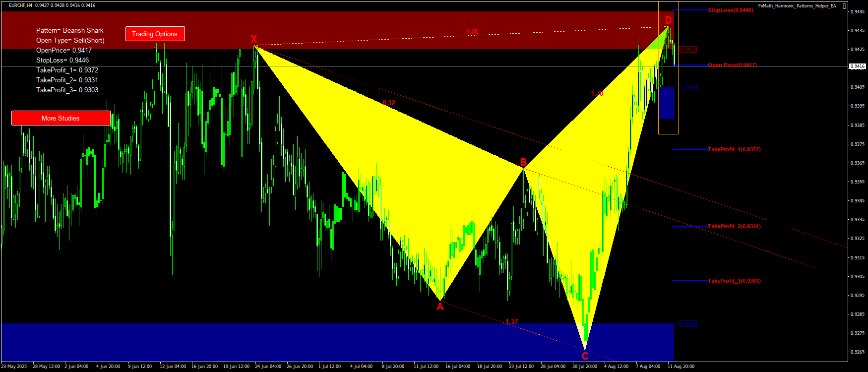Select the pattern point A marker
868x372 pixels.
tap(440, 307)
